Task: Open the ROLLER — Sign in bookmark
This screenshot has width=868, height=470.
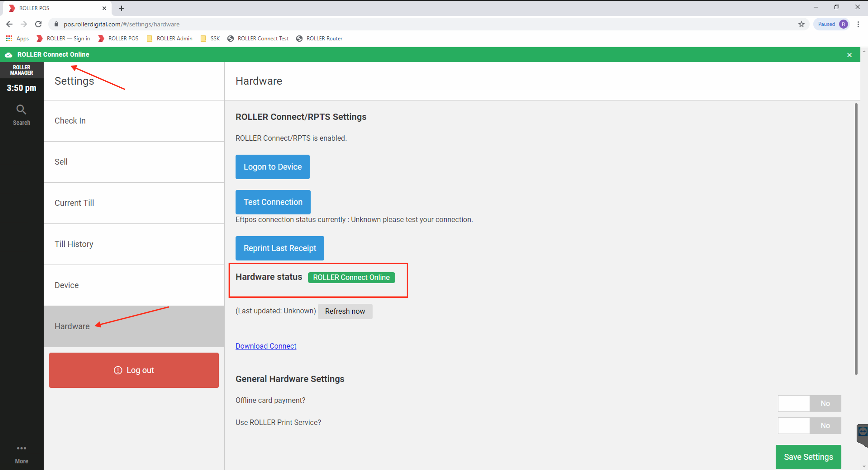Action: pos(63,38)
